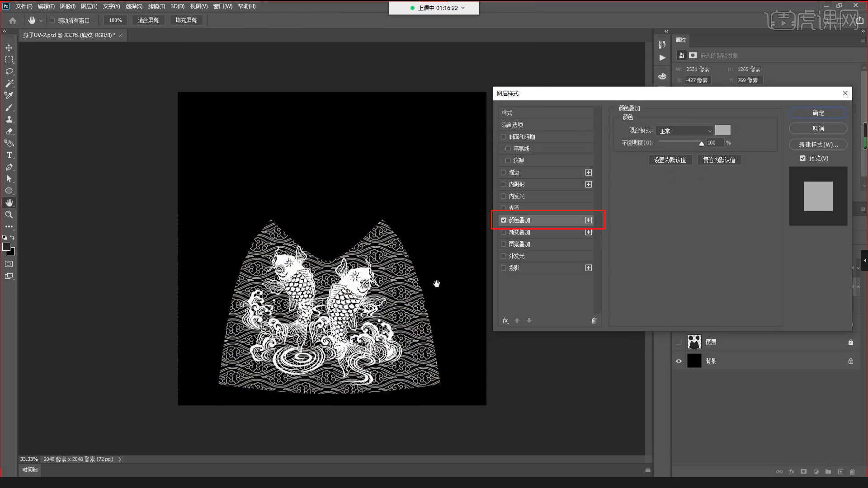Screen dimensions: 868x488
Task: Select the Rectangular Marquee tool
Action: click(9, 60)
